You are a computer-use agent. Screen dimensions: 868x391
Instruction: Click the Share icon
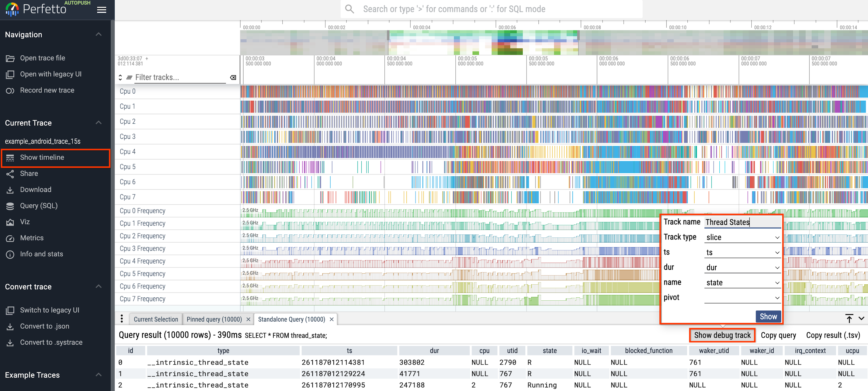(x=29, y=173)
